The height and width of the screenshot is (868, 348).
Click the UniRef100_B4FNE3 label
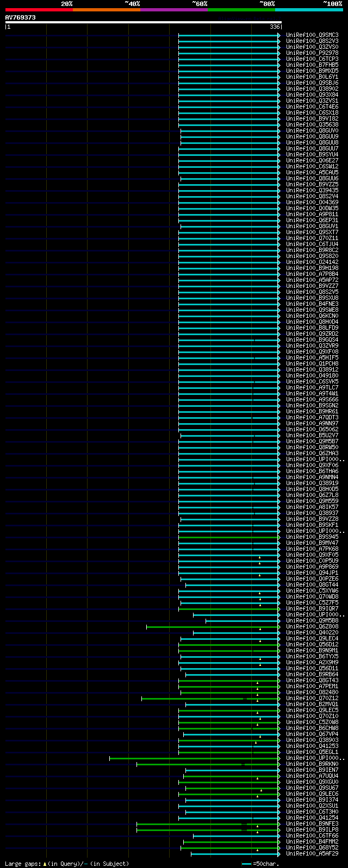click(312, 304)
